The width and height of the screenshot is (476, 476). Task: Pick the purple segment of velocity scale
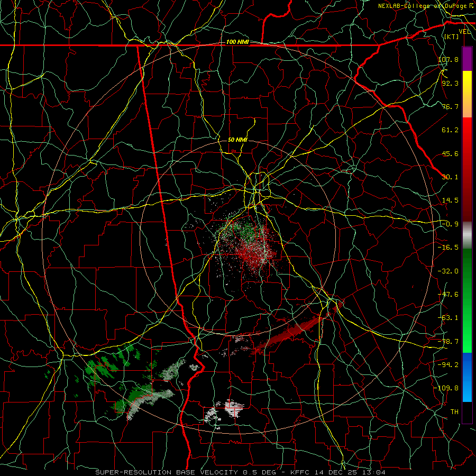coord(467,59)
